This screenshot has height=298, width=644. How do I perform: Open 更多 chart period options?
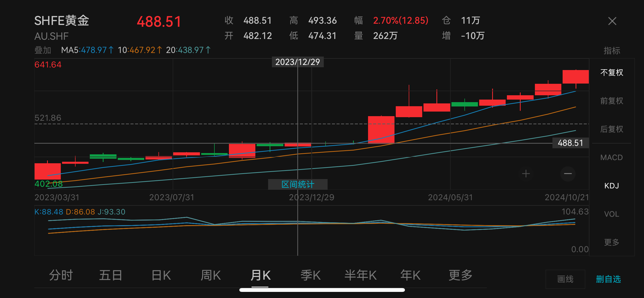[460, 275]
